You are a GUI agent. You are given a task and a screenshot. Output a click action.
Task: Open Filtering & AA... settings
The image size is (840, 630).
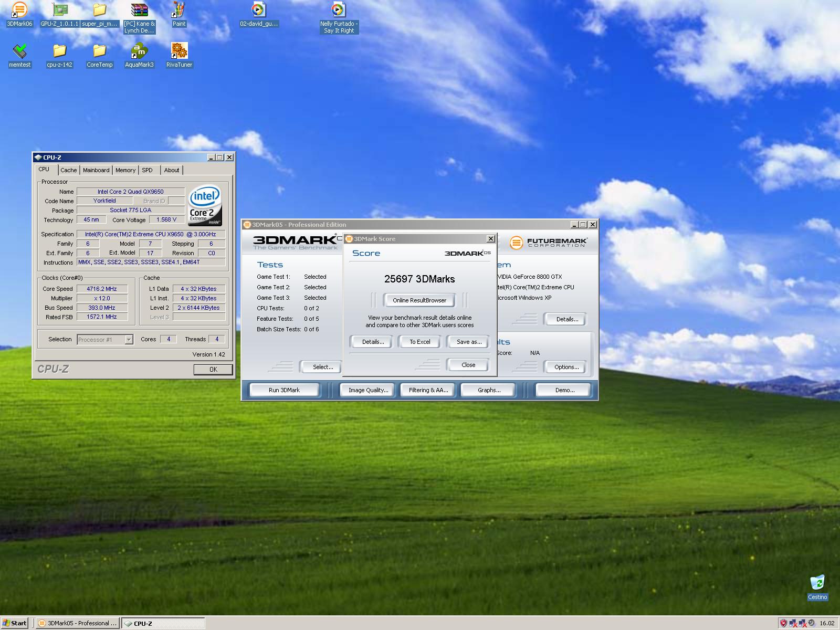click(x=428, y=390)
